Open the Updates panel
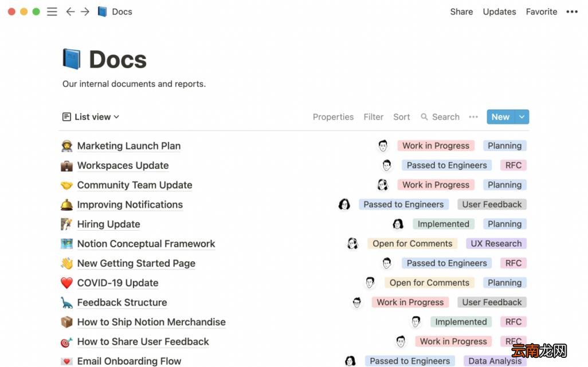This screenshot has width=588, height=367. (x=499, y=11)
